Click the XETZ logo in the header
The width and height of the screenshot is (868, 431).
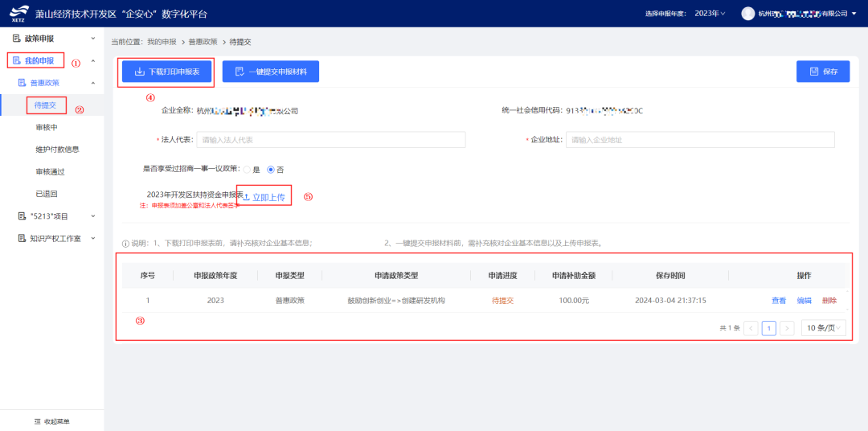click(18, 14)
